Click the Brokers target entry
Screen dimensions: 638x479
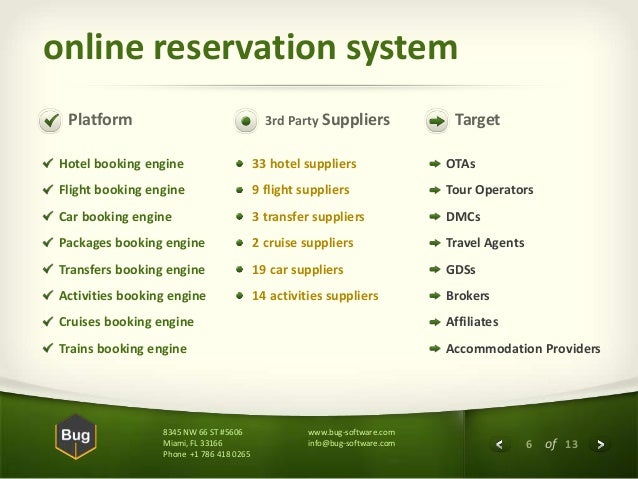click(468, 295)
